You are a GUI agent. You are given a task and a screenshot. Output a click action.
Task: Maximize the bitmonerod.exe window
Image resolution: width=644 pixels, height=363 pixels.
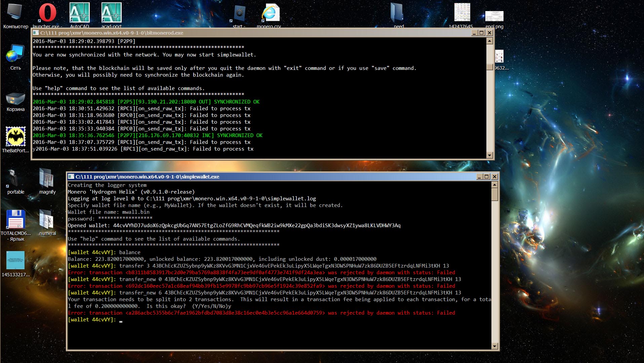[x=481, y=33]
